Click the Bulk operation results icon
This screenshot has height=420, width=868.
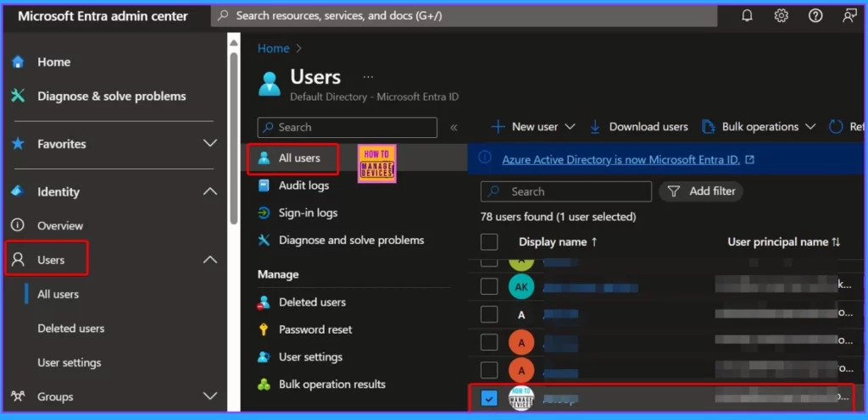264,384
